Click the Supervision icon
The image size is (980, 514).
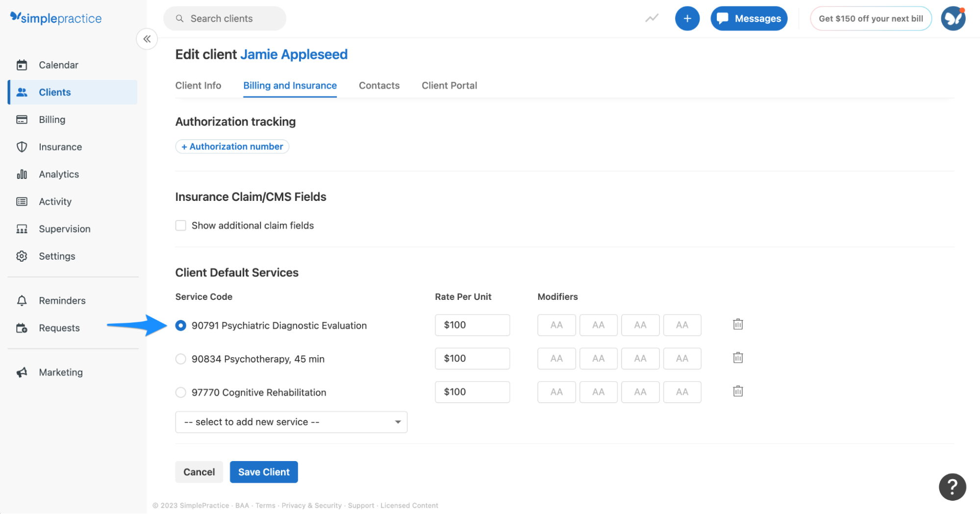coord(22,229)
